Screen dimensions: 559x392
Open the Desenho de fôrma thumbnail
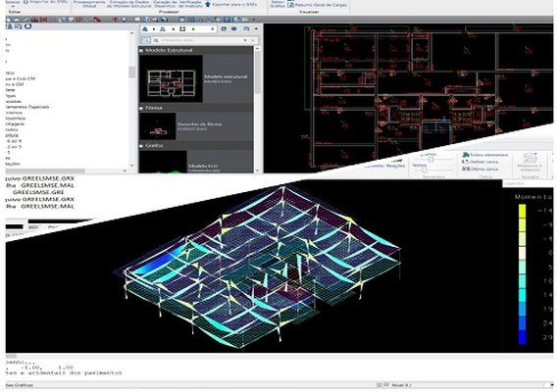click(x=158, y=126)
